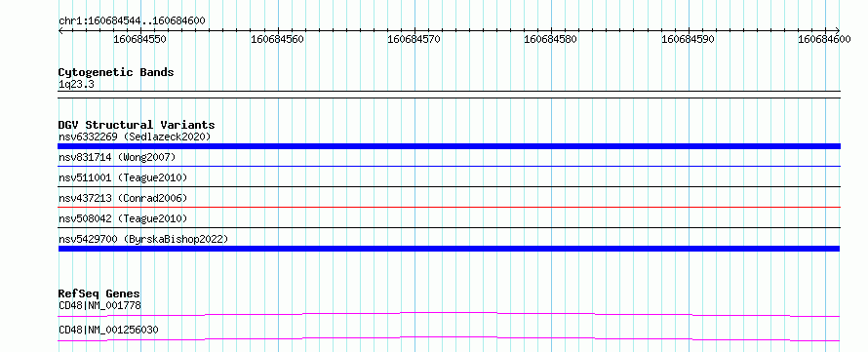868x352 pixels.
Task: Open variant nsv5429700 (ByrskaBishop2022) label
Action: point(143,239)
